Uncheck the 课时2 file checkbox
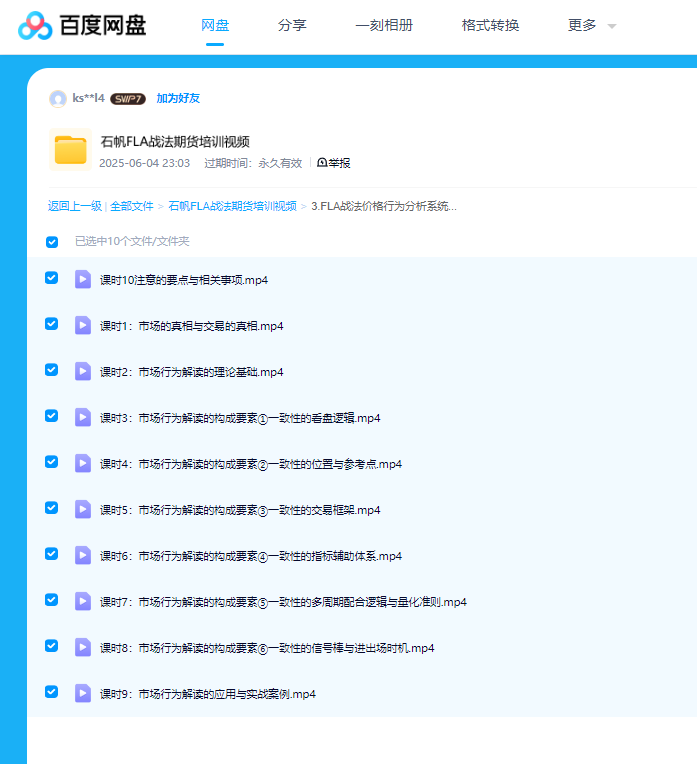The image size is (697, 764). click(x=52, y=370)
